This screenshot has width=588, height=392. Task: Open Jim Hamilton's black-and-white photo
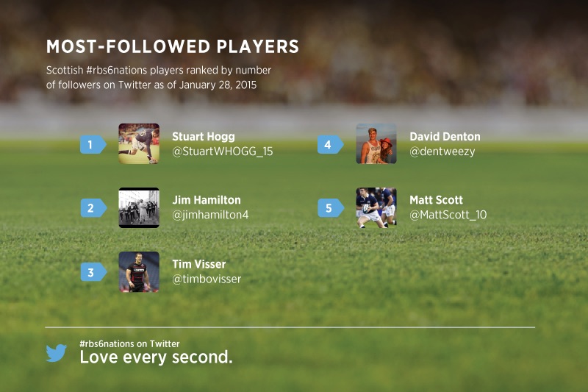139,207
